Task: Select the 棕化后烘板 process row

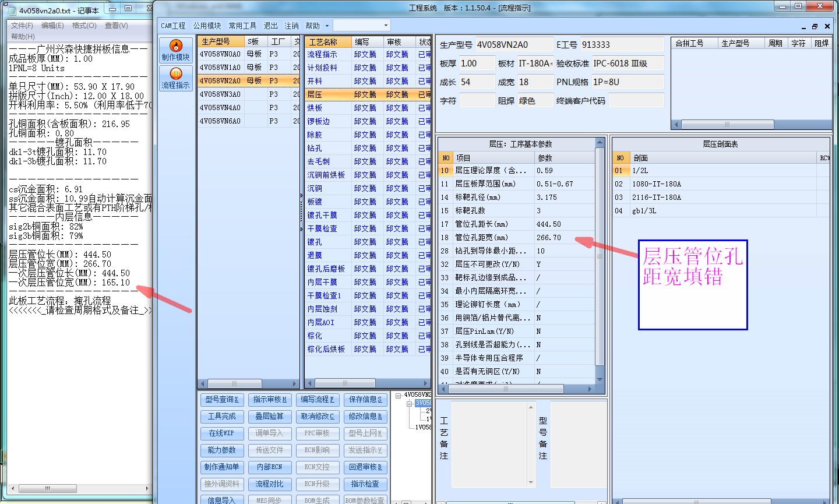Action: (368, 349)
